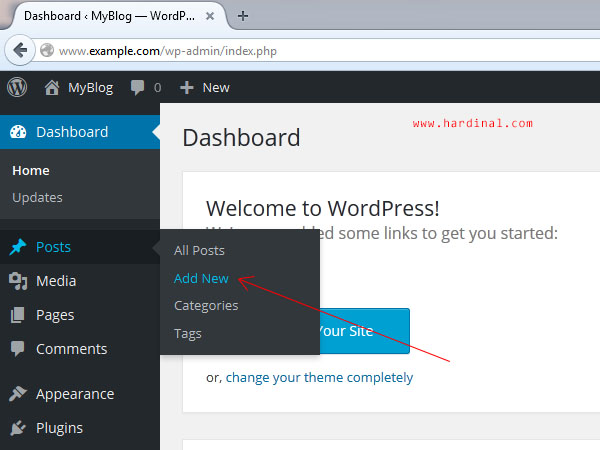The image size is (600, 450).
Task: Open the Appearance menu label
Action: click(75, 395)
